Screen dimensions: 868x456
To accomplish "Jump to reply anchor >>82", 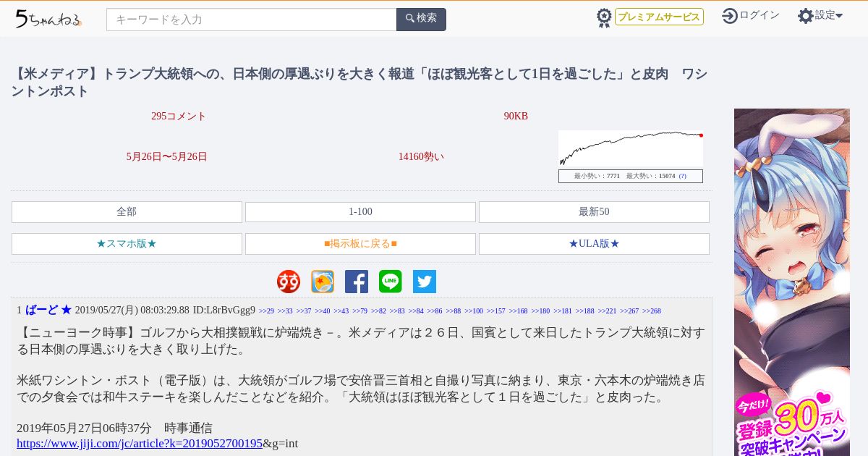I will tap(379, 311).
